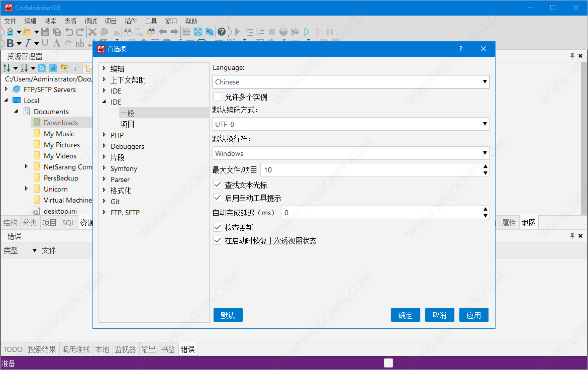Image resolution: width=588 pixels, height=370 pixels.
Task: Click the green Run play icon
Action: point(307,32)
